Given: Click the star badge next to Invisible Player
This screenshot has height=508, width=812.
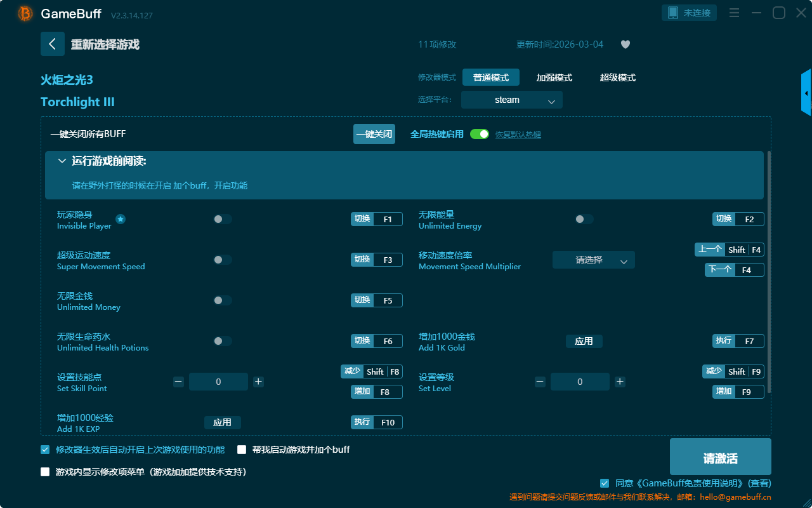Looking at the screenshot, I should pos(121,219).
